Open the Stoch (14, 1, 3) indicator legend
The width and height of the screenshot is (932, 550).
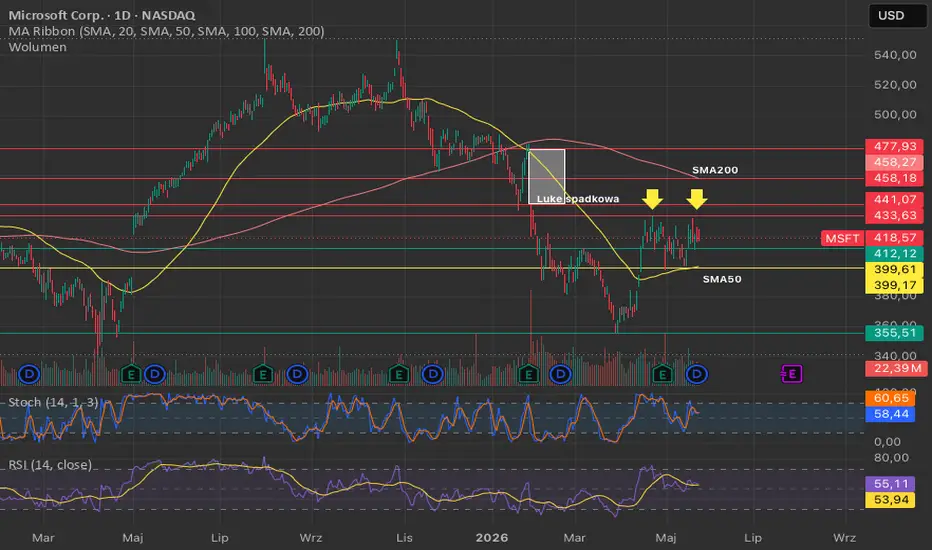click(53, 403)
